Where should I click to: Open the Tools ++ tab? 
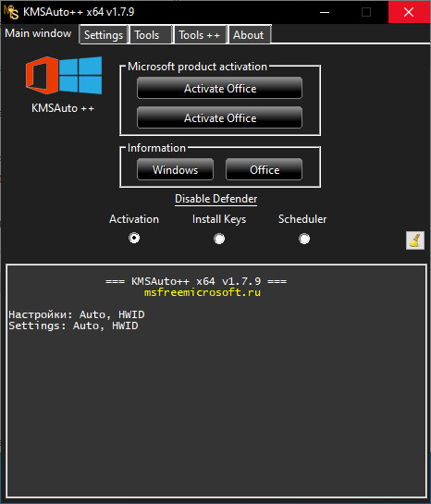pos(200,35)
